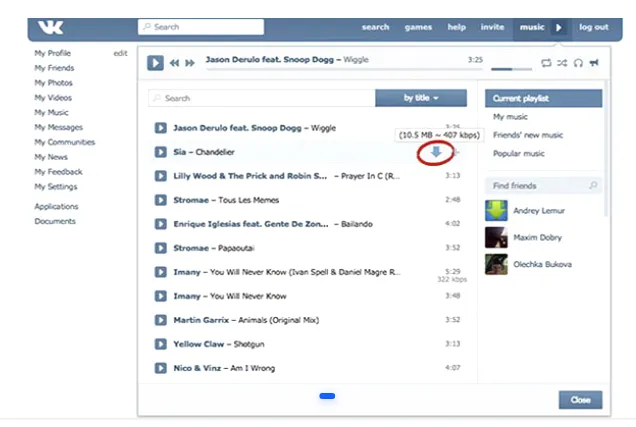Open My Feedback in the sidebar
Viewport: 636px width, 427px height.
tap(58, 172)
